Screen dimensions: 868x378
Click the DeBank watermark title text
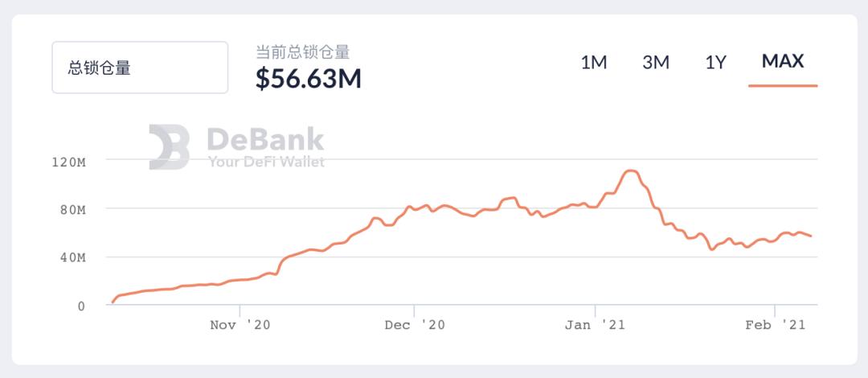click(266, 139)
